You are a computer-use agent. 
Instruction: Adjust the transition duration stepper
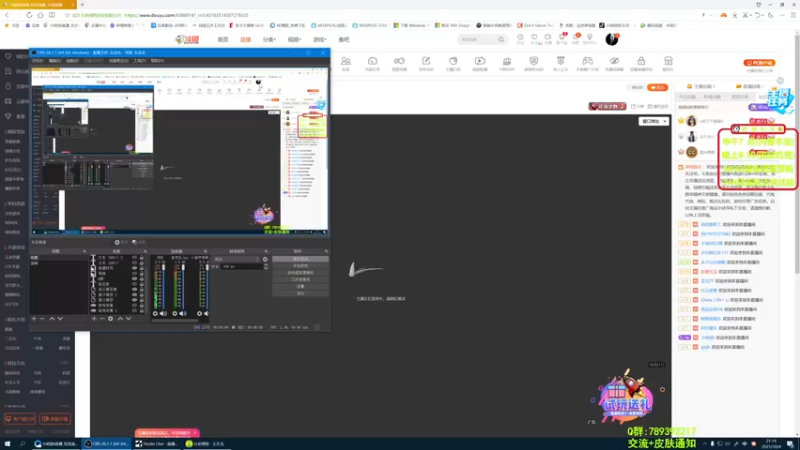266,266
